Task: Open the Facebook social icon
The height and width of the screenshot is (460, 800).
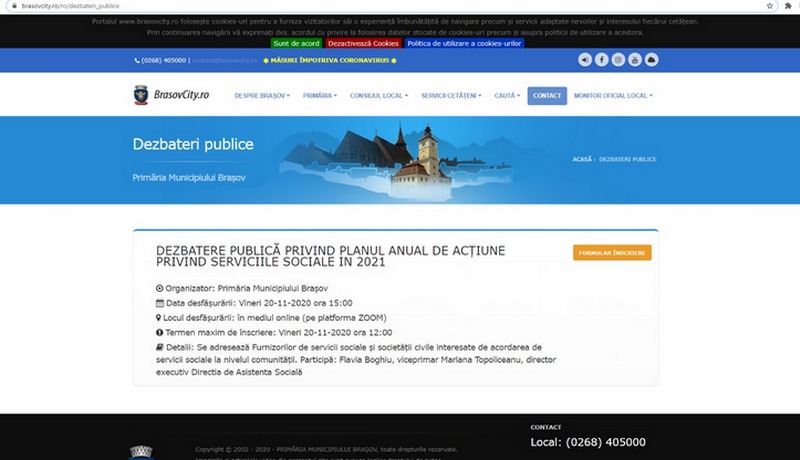Action: [602, 60]
